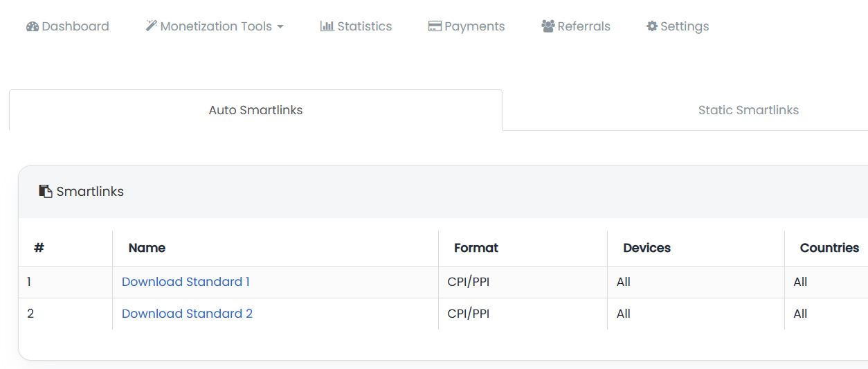Click the Statistics bar chart icon
The image size is (868, 369).
pyautogui.click(x=327, y=26)
